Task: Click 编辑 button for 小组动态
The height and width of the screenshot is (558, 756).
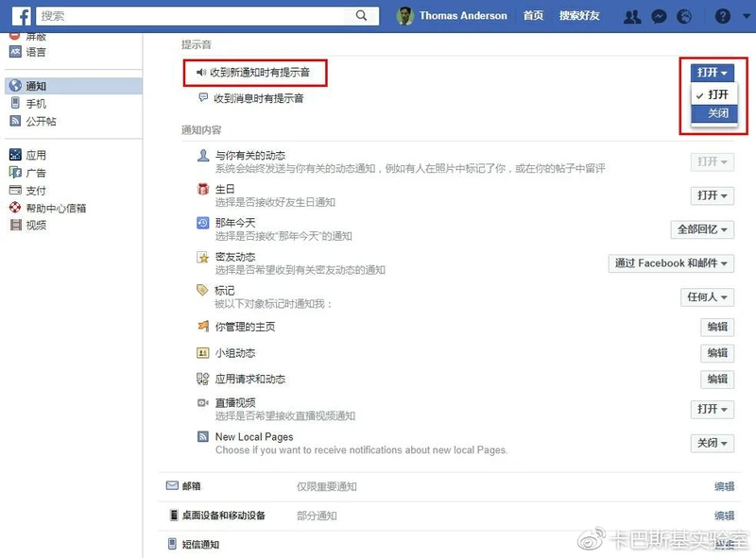Action: (717, 353)
